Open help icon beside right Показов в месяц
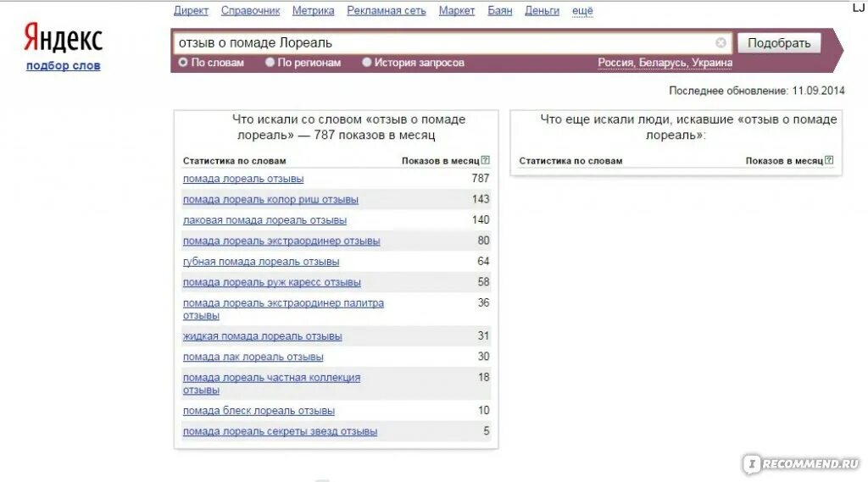 (829, 160)
